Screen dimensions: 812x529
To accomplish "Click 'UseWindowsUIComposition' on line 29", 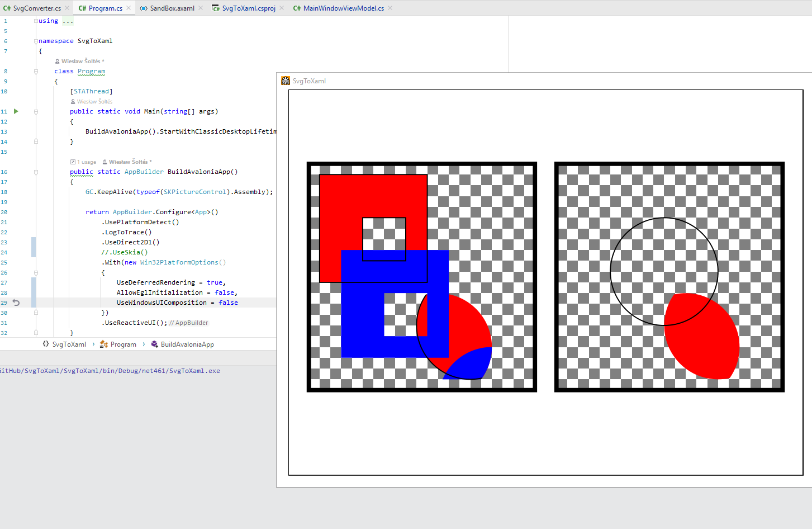I will coord(162,303).
